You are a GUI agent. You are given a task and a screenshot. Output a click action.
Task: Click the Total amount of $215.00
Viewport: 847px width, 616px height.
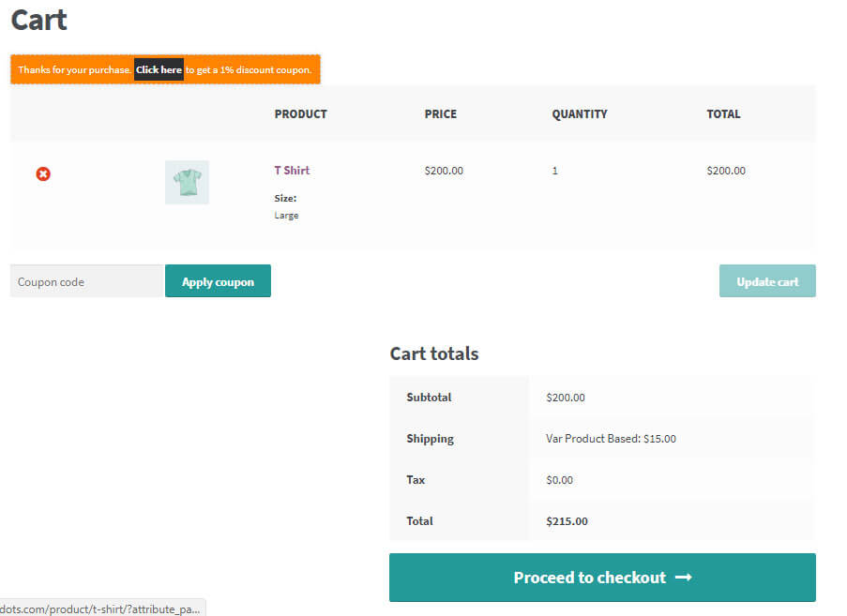pyautogui.click(x=566, y=520)
